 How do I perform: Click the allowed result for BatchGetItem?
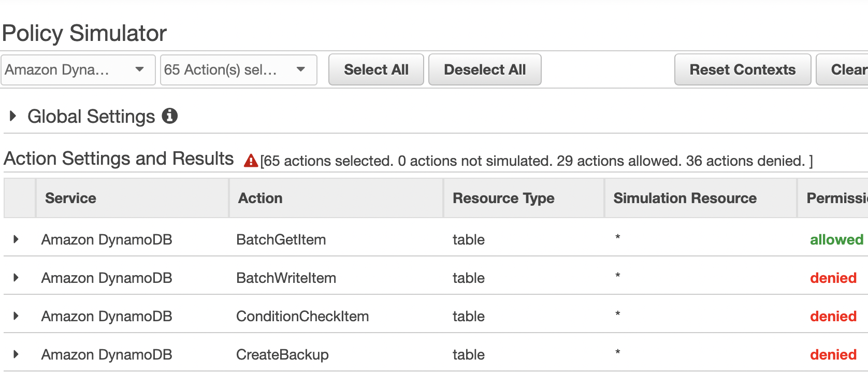pos(836,240)
